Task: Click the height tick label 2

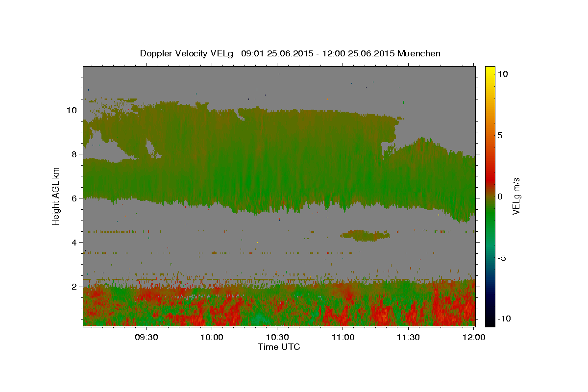Action: click(74, 286)
